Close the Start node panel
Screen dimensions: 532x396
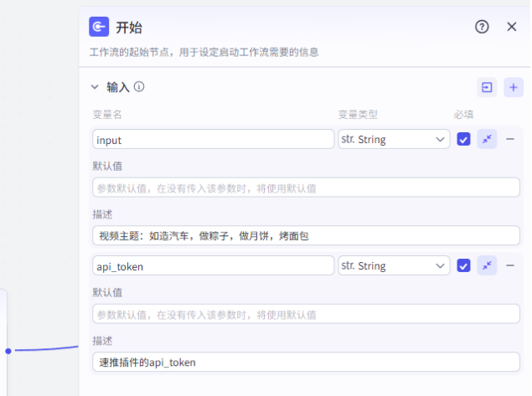click(512, 27)
